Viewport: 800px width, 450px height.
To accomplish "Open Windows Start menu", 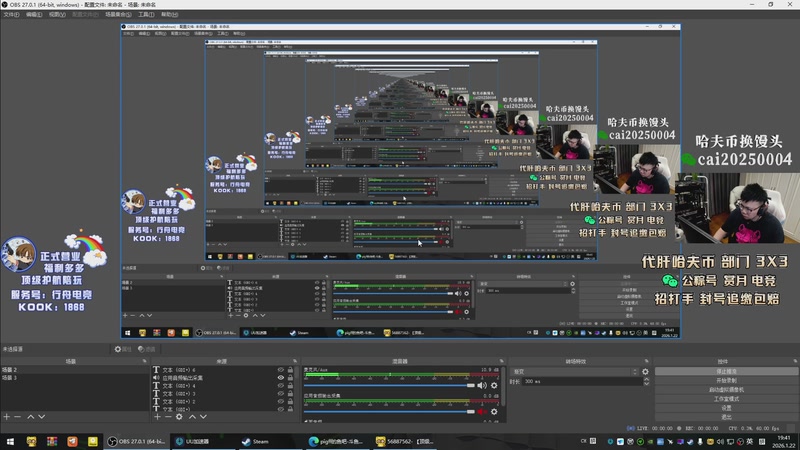I will (x=10, y=441).
